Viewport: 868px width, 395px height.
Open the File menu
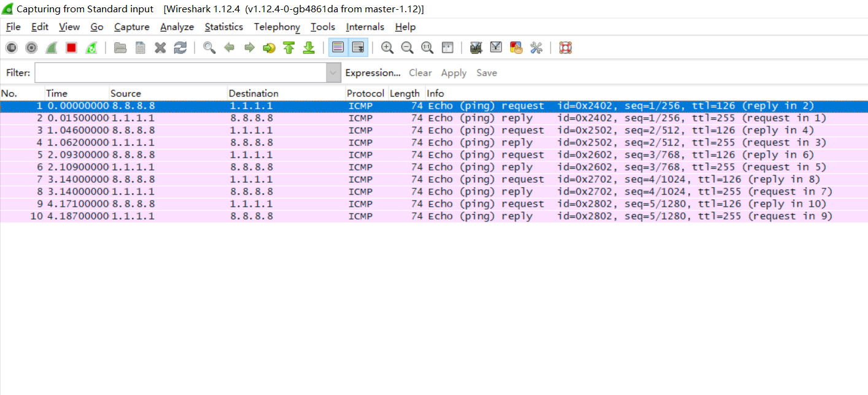13,27
